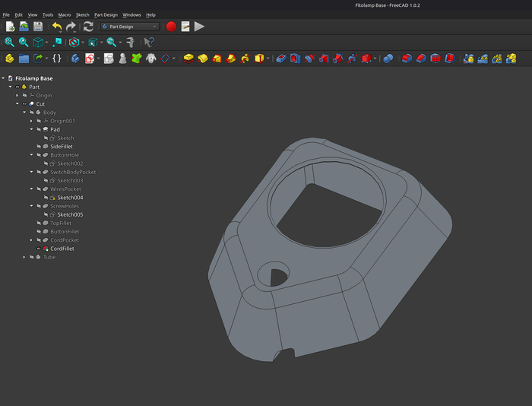Screen dimensions: 532x406
Task: Click the Undo arrow icon
Action: tap(57, 27)
